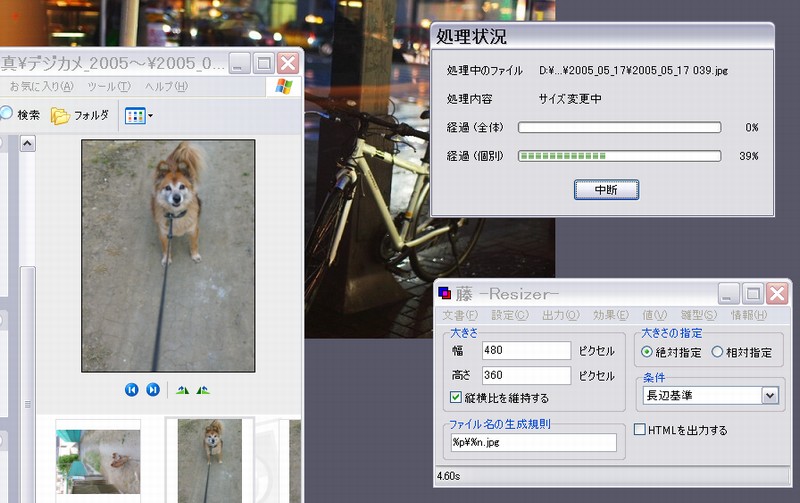Open the 長辺基準 condition dropdown

(x=769, y=396)
